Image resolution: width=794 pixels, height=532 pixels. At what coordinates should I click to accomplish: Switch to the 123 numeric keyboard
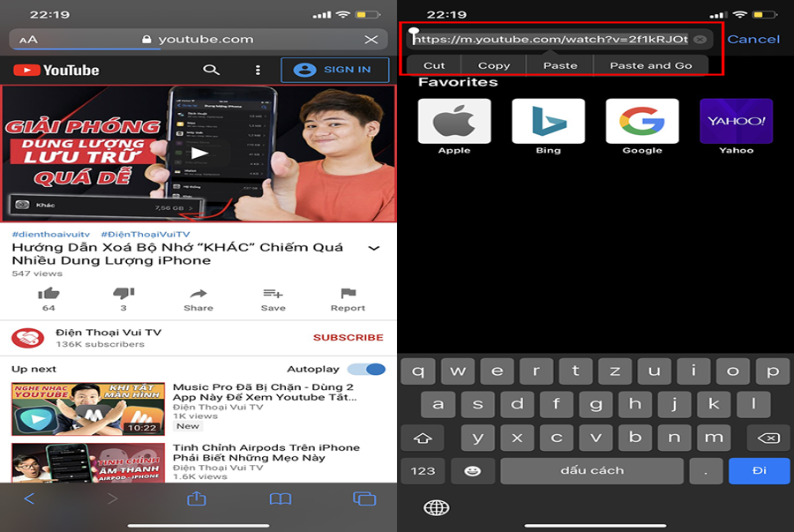(x=423, y=470)
